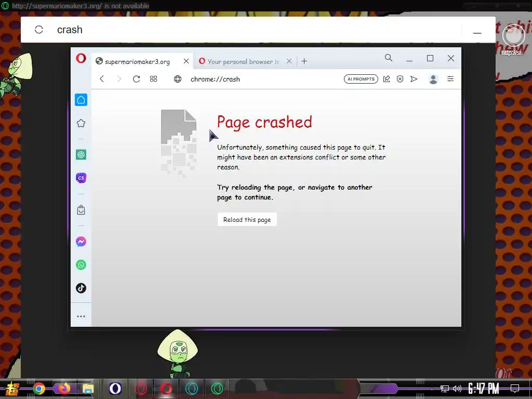Click the Page crashed heading
Image resolution: width=532 pixels, height=399 pixels.
264,122
